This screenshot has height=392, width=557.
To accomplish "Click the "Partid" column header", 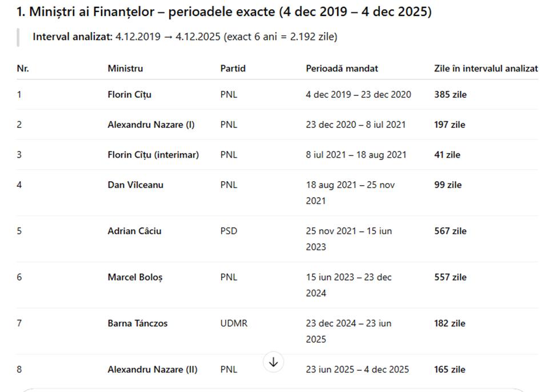I will click(233, 69).
